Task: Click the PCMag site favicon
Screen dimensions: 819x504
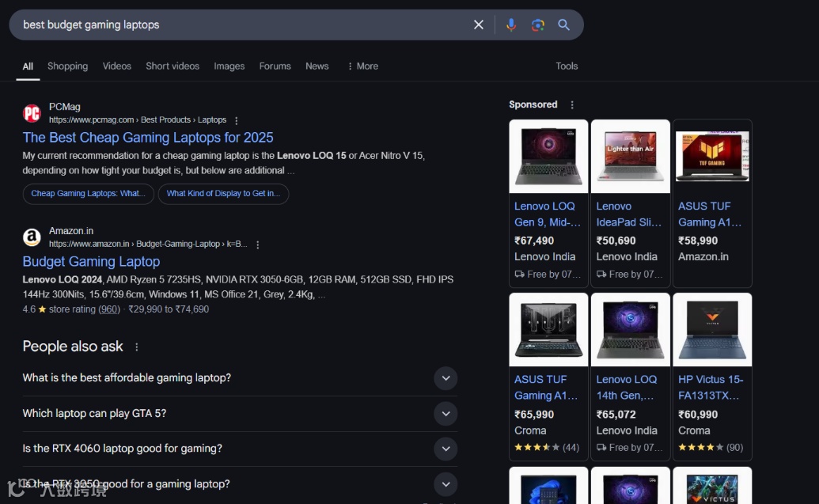Action: (32, 113)
